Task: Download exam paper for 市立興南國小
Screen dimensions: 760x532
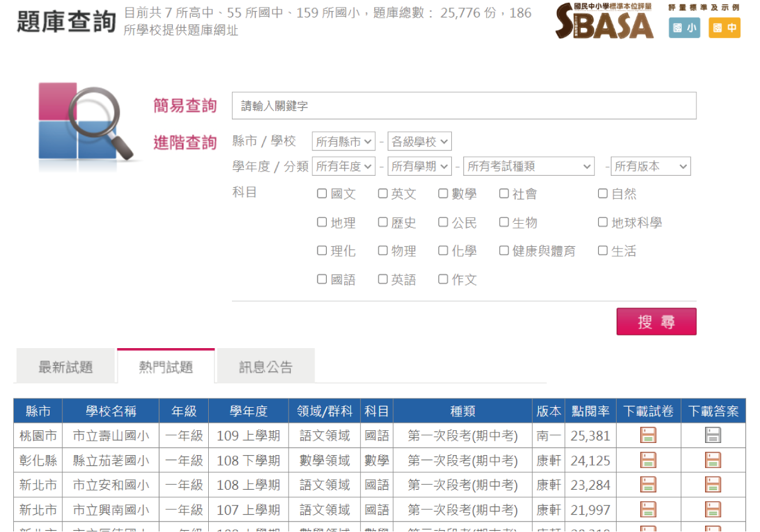Action: point(648,509)
